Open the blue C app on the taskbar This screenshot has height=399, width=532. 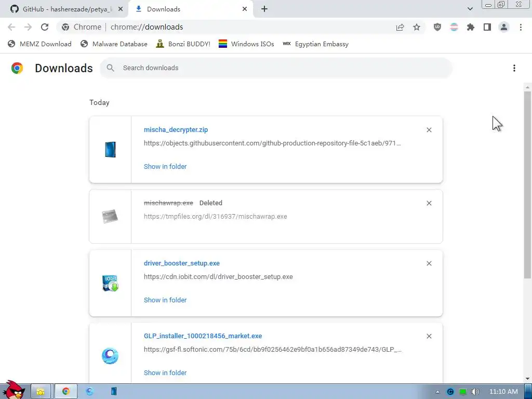(89, 392)
